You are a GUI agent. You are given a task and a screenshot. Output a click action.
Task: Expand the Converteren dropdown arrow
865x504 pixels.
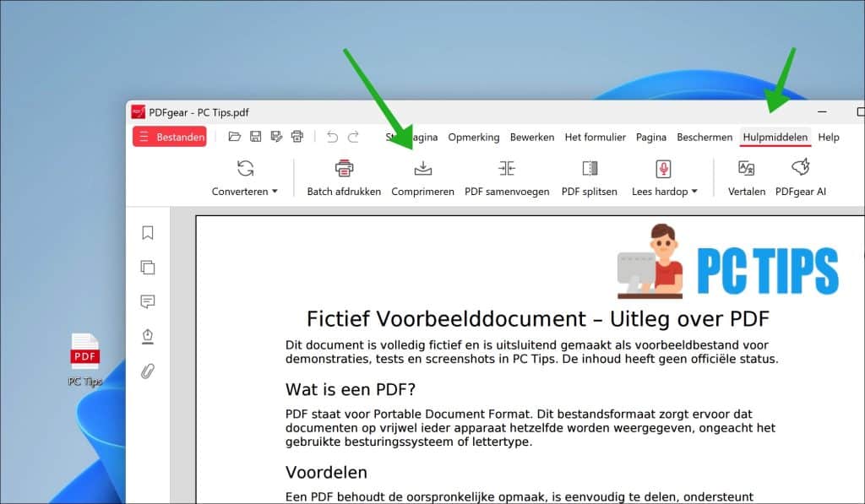[x=275, y=192]
